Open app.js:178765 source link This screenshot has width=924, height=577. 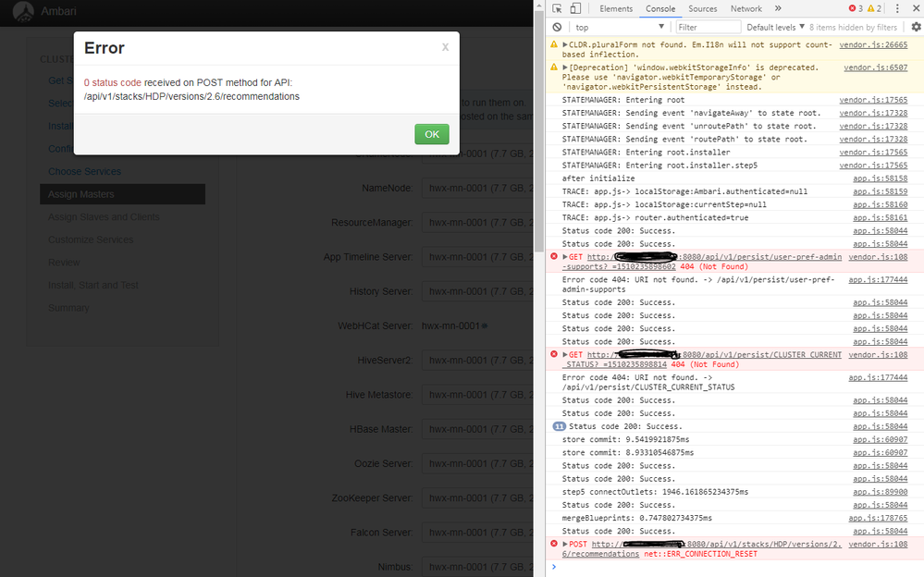pos(878,518)
